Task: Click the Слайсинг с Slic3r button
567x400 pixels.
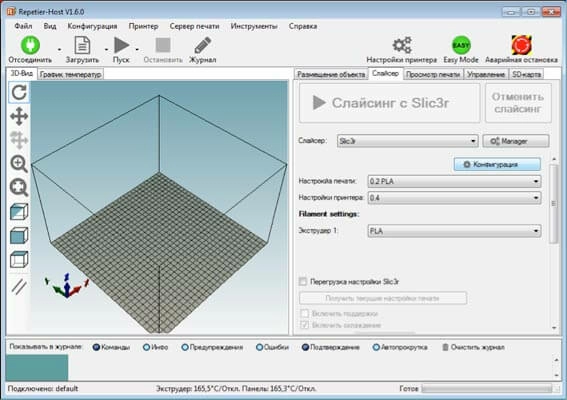Action: [x=389, y=103]
